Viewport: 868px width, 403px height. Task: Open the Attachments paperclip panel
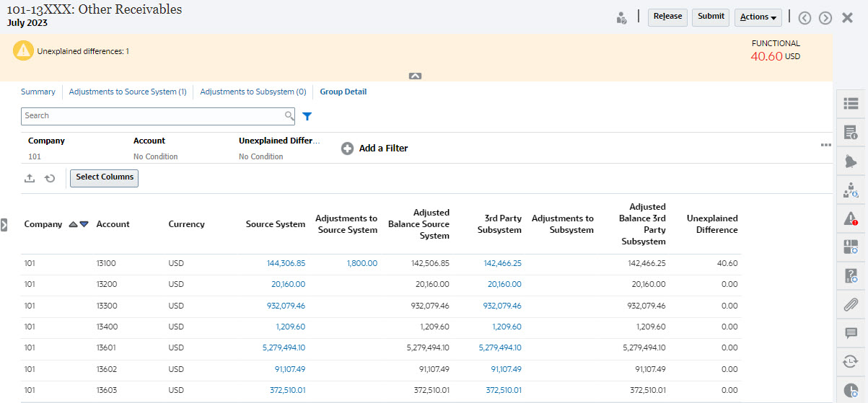coord(850,304)
